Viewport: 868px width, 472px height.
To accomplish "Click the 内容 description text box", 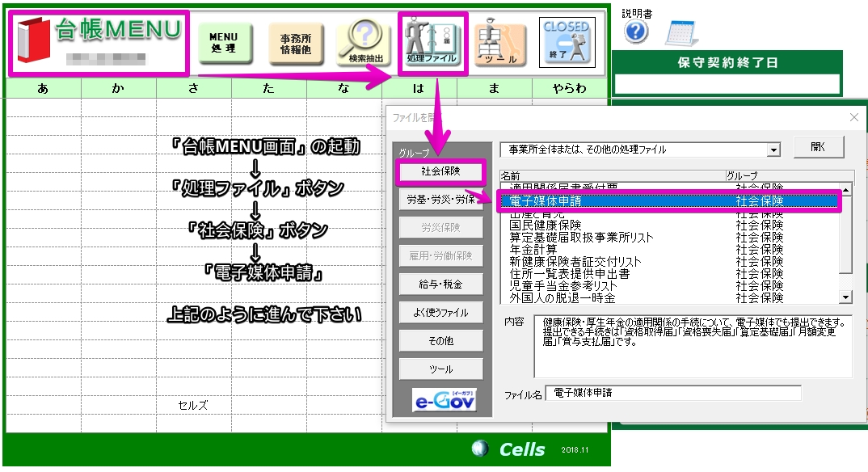I will (693, 347).
